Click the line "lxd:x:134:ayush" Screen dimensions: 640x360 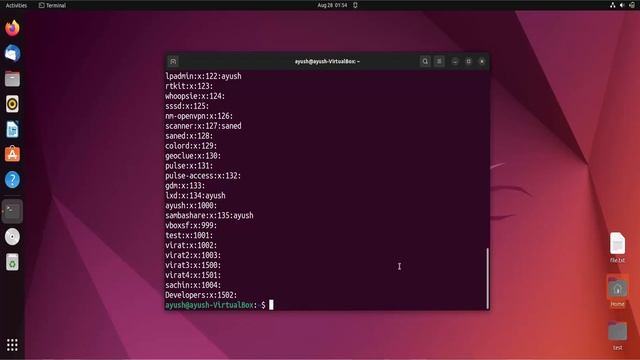195,196
